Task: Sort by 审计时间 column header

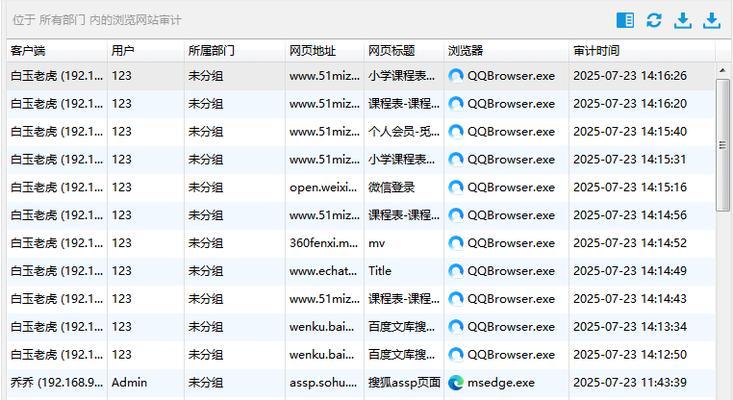Action: tap(642, 50)
